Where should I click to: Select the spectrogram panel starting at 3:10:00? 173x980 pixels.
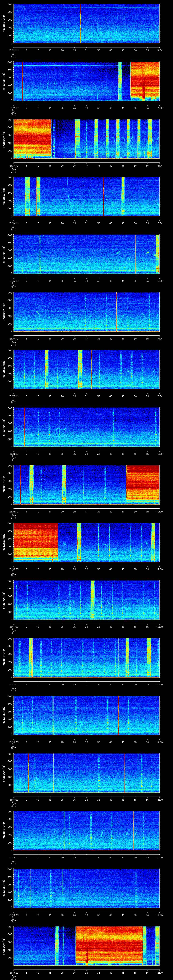tap(86, 542)
